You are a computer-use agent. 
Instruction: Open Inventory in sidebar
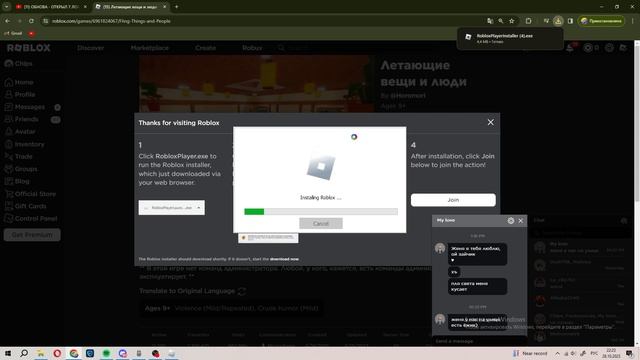(x=24, y=144)
